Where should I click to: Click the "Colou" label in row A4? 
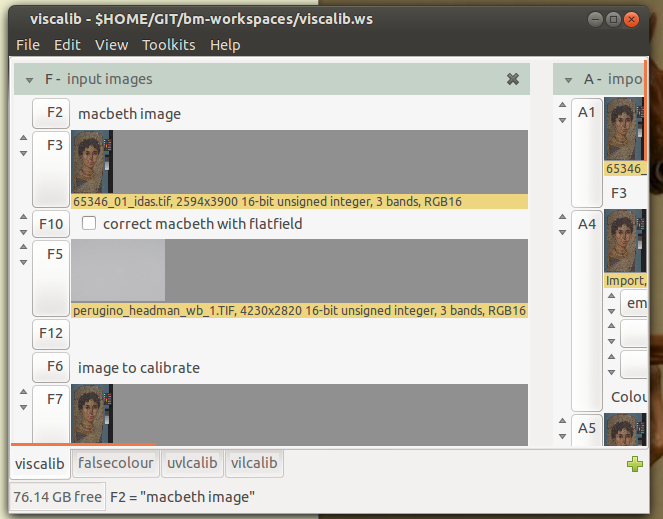(629, 397)
